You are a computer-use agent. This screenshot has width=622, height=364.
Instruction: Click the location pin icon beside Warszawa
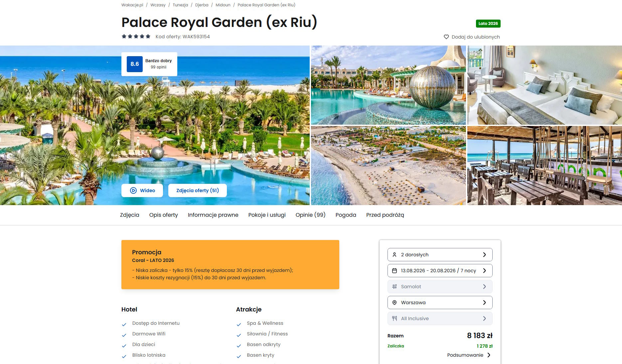[394, 303]
